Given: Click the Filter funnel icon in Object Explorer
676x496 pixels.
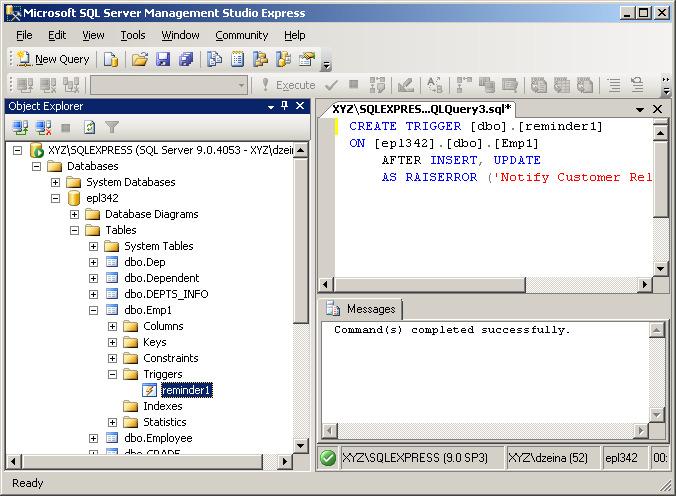Looking at the screenshot, I should tap(112, 127).
